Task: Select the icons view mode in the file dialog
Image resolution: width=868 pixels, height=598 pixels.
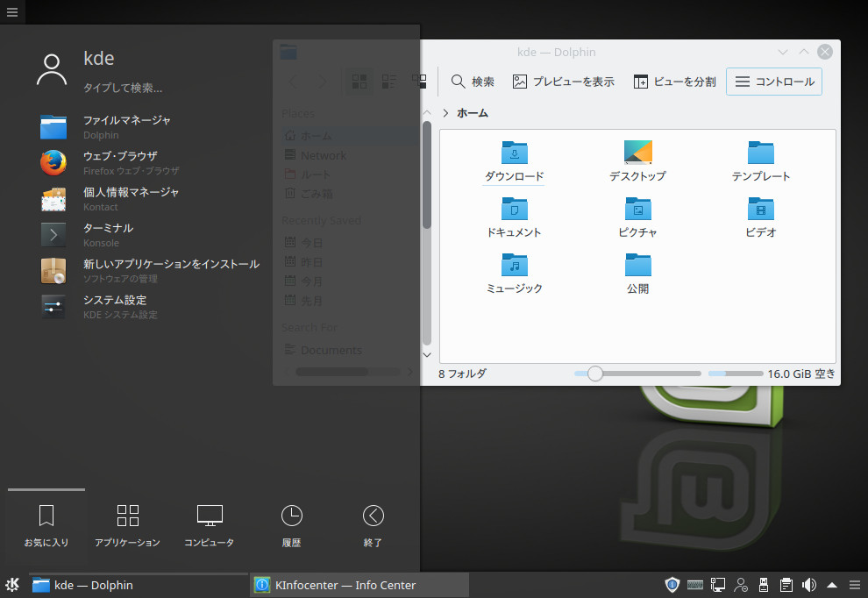Action: [358, 81]
